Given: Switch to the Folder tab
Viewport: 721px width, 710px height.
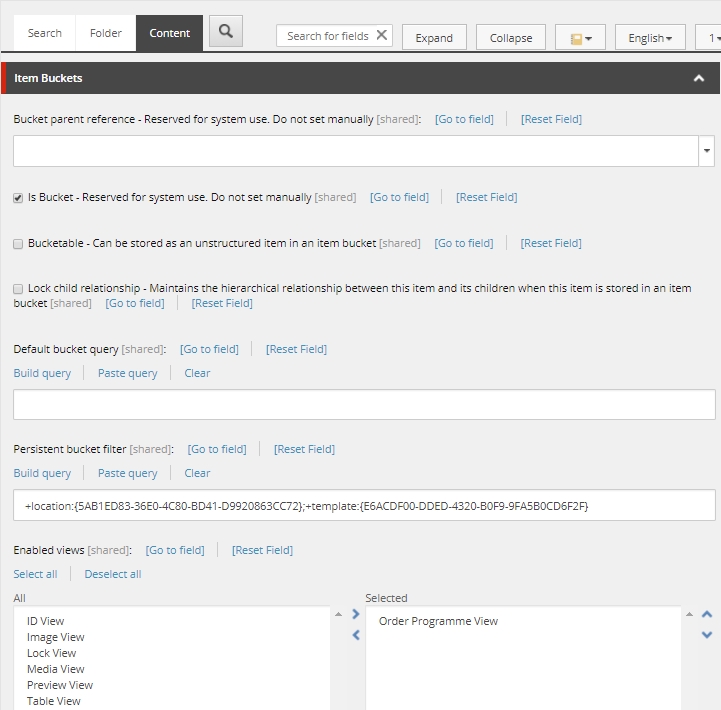Looking at the screenshot, I should point(105,33).
